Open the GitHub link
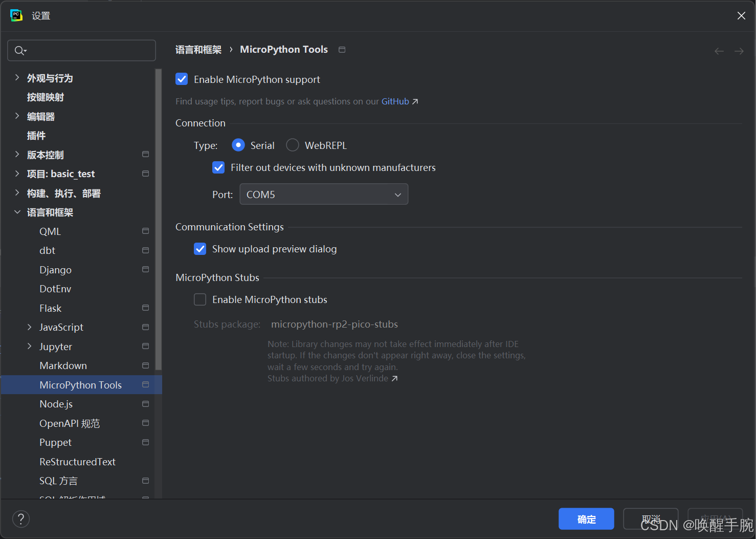 [x=395, y=101]
